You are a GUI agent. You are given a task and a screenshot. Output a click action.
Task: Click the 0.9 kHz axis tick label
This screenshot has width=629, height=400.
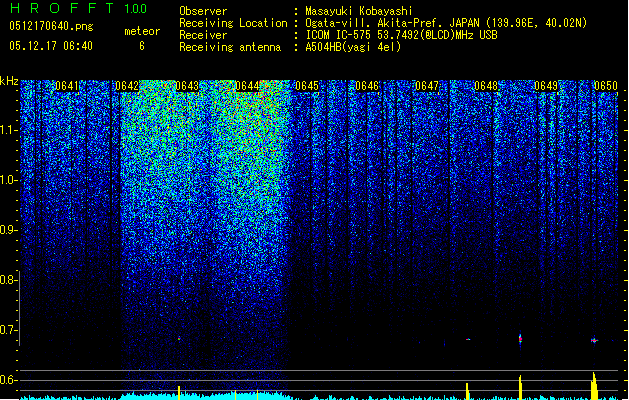coord(8,230)
